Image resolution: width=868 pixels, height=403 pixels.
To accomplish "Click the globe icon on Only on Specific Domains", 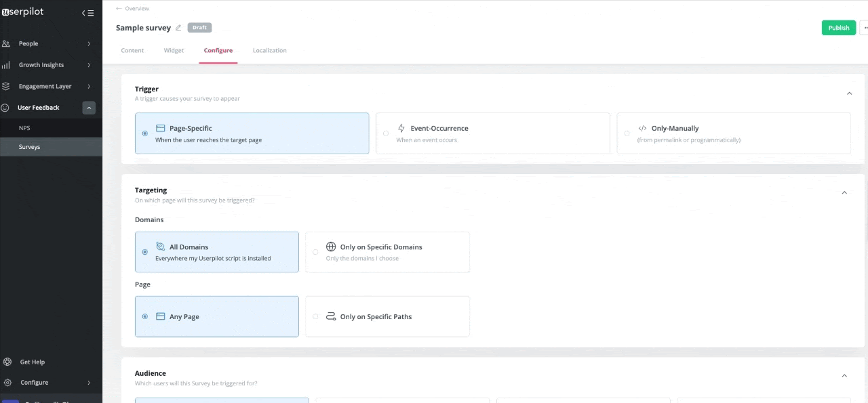I will (331, 247).
